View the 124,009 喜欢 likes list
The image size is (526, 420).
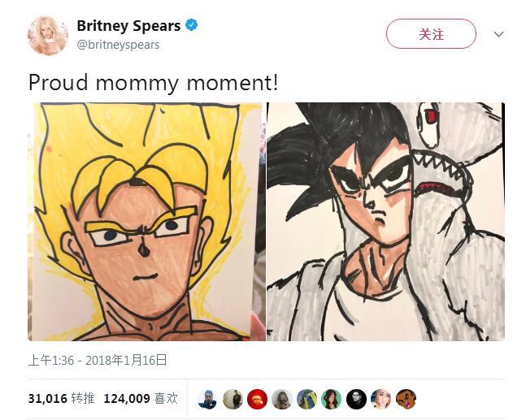(141, 399)
